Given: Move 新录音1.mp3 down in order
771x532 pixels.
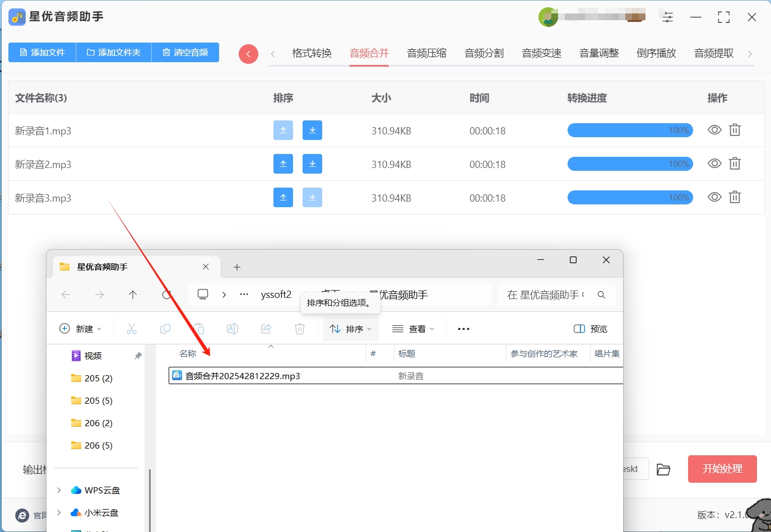Looking at the screenshot, I should 312,130.
